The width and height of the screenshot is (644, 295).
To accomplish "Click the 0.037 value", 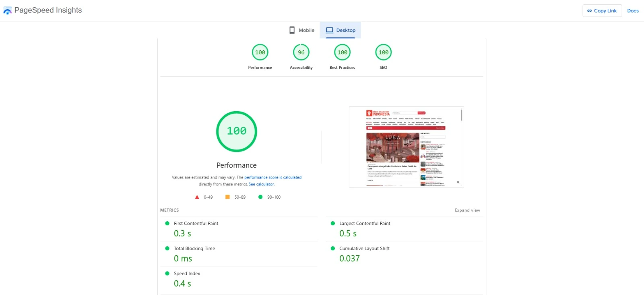I will [x=349, y=258].
